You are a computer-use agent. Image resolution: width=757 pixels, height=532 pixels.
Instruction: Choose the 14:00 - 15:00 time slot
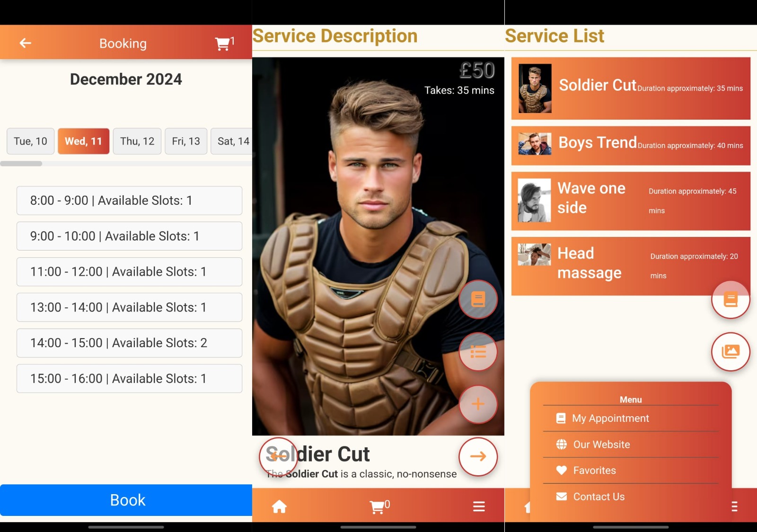pos(129,343)
